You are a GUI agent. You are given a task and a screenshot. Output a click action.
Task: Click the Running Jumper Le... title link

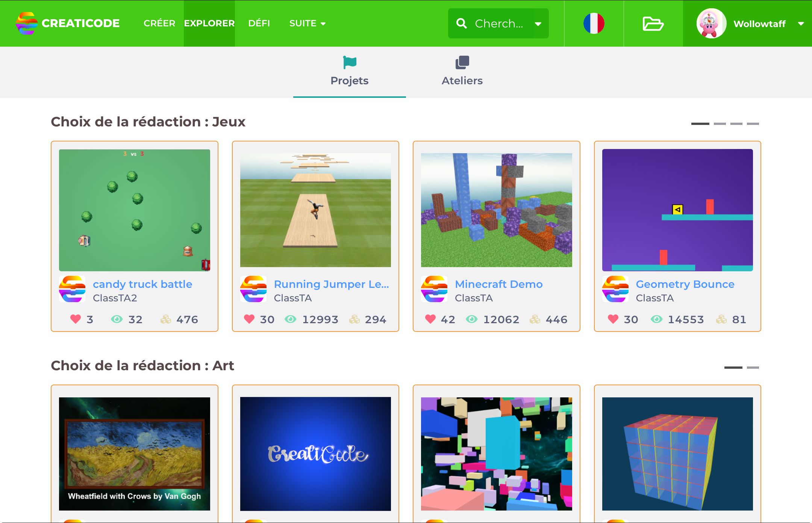point(332,284)
